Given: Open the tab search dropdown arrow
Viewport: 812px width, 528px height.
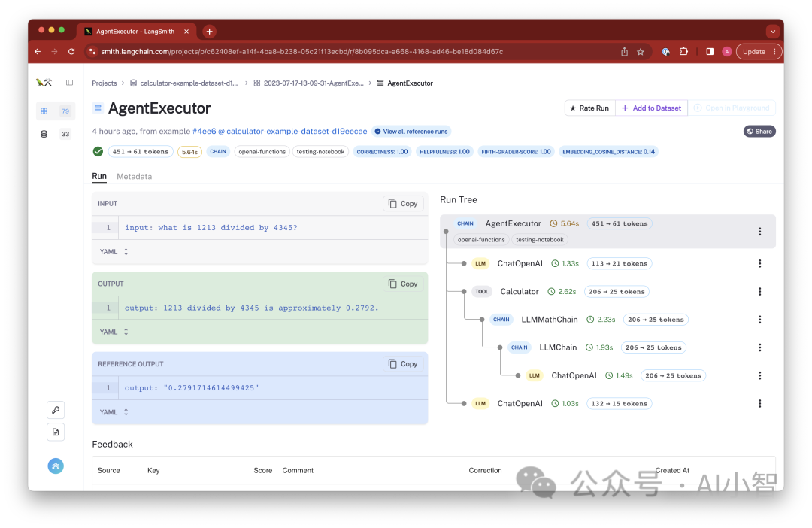Looking at the screenshot, I should tap(773, 31).
